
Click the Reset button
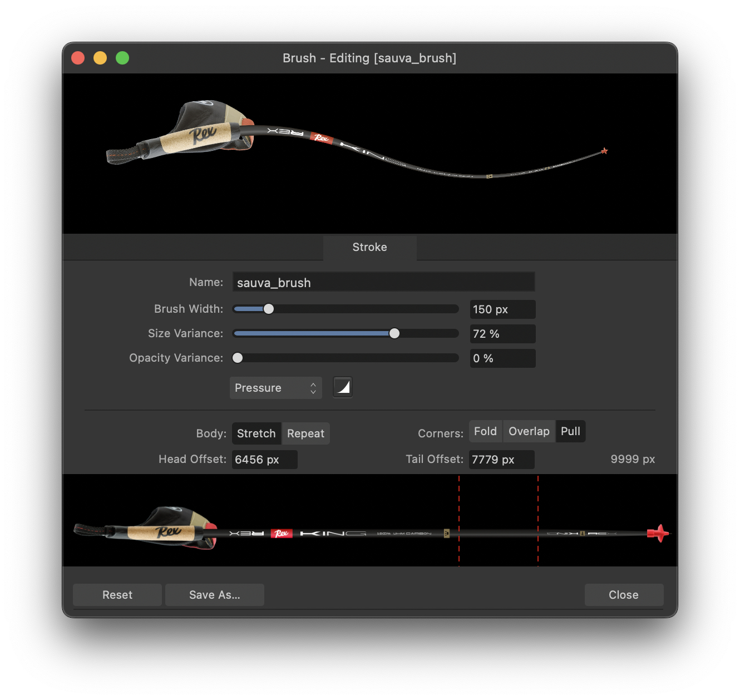click(x=117, y=595)
